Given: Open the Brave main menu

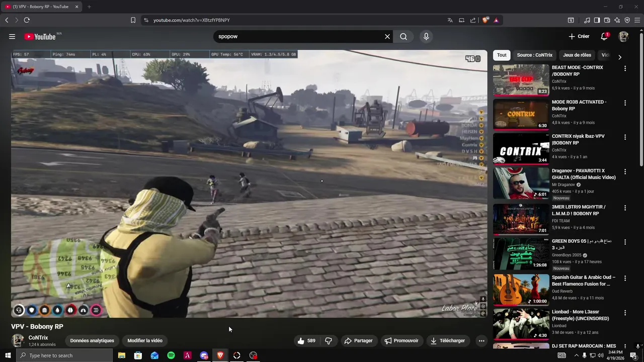Looking at the screenshot, I should tap(637, 20).
